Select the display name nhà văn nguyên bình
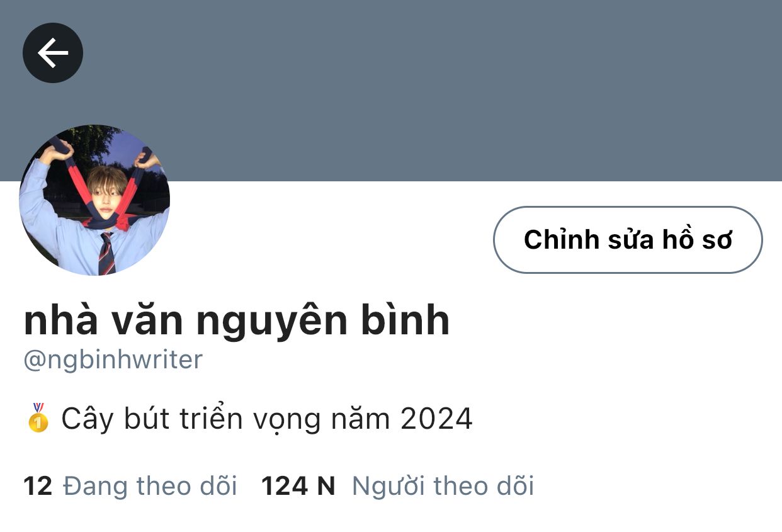Image resolution: width=782 pixels, height=532 pixels. coord(237,320)
